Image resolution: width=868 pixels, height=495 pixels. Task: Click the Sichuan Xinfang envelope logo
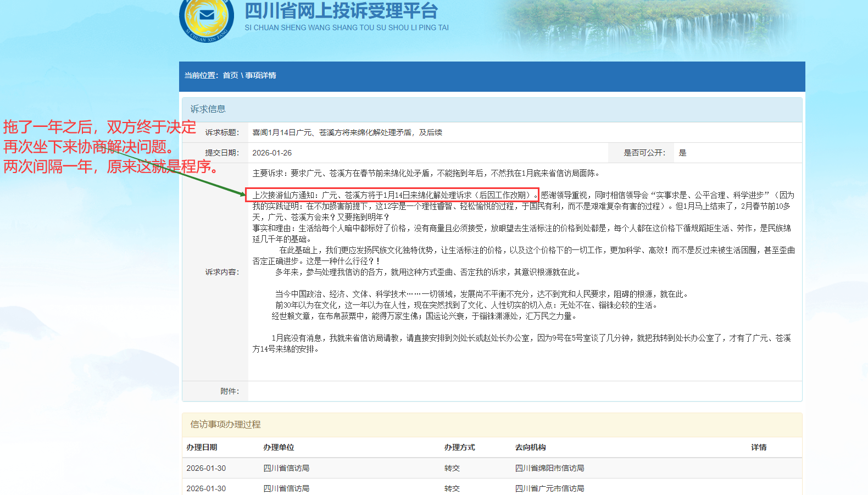click(207, 18)
